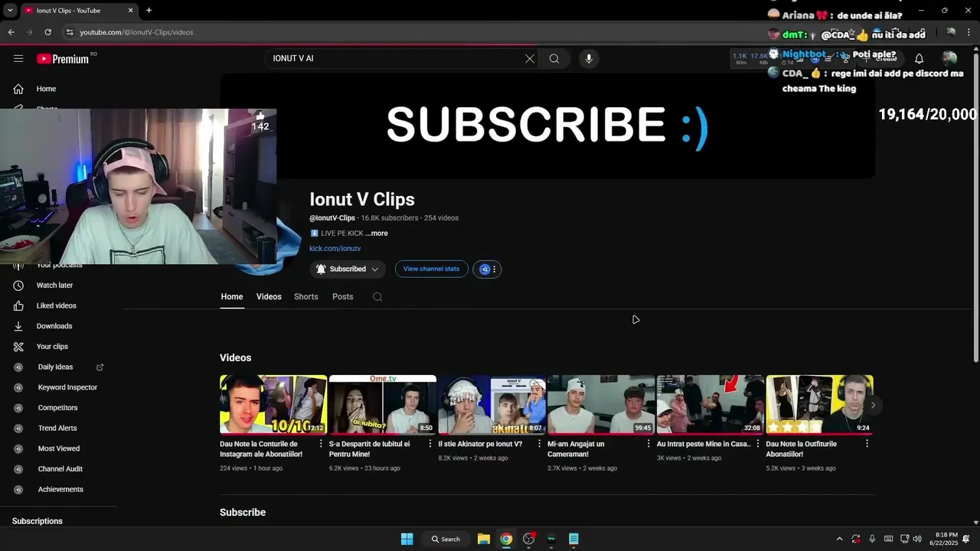Viewport: 980px width, 551px height.
Task: Open the YouTube hamburger guide menu
Action: pos(18,59)
